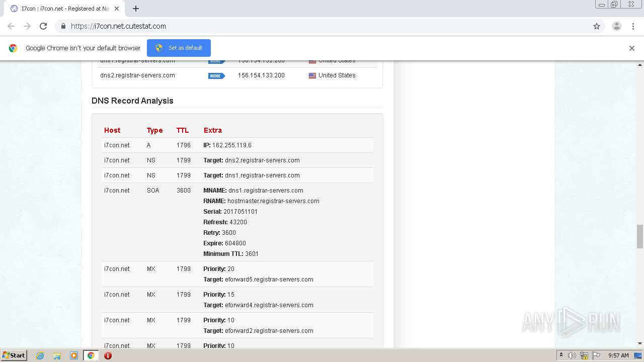Reload the current page
The width and height of the screenshot is (644, 362).
[43, 26]
